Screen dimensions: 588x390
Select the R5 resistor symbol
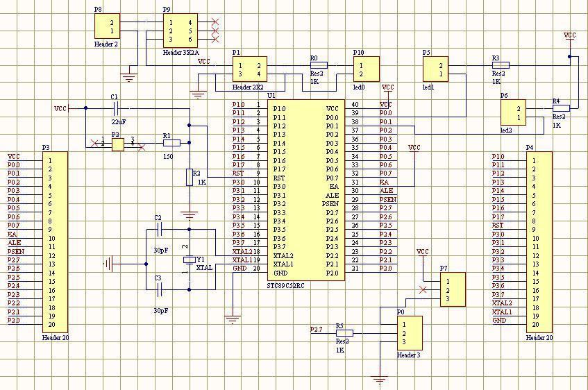[x=344, y=333]
